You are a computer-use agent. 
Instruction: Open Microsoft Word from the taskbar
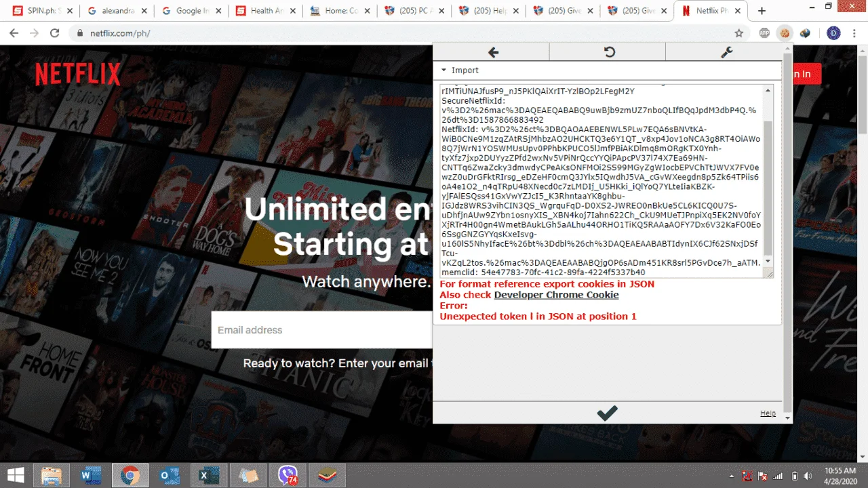90,475
